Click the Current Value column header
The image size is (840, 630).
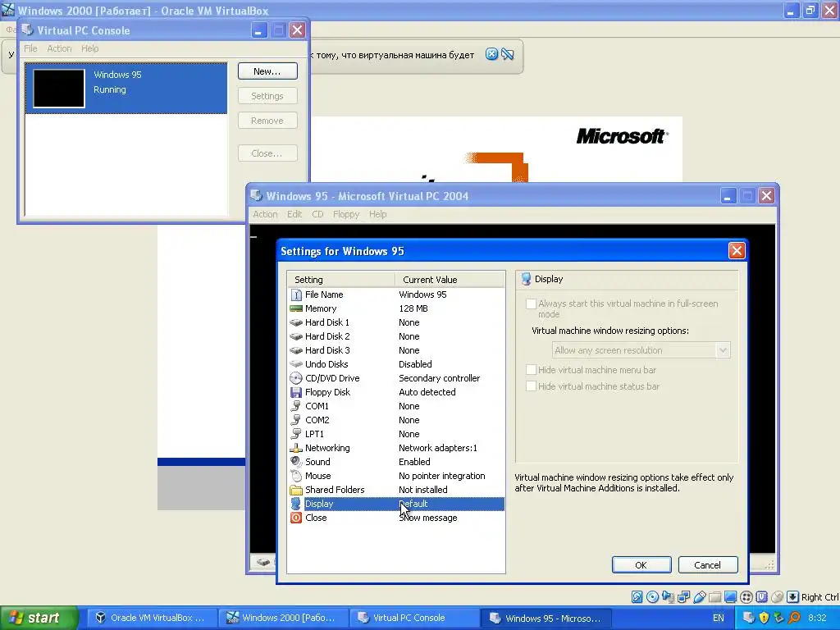pos(450,280)
